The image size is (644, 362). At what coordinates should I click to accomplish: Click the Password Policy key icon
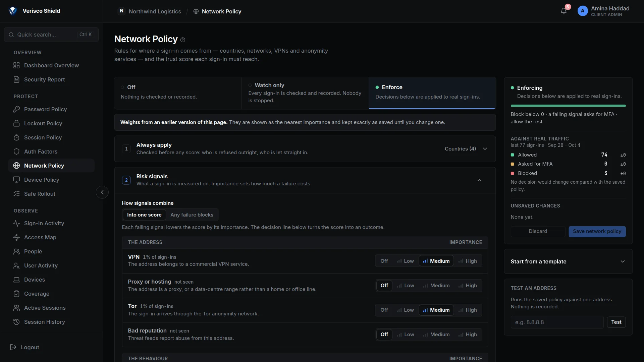coord(16,109)
